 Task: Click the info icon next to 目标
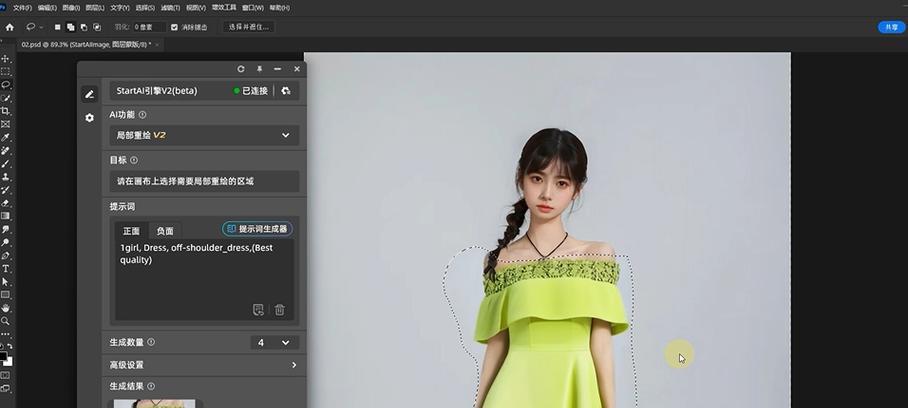134,160
